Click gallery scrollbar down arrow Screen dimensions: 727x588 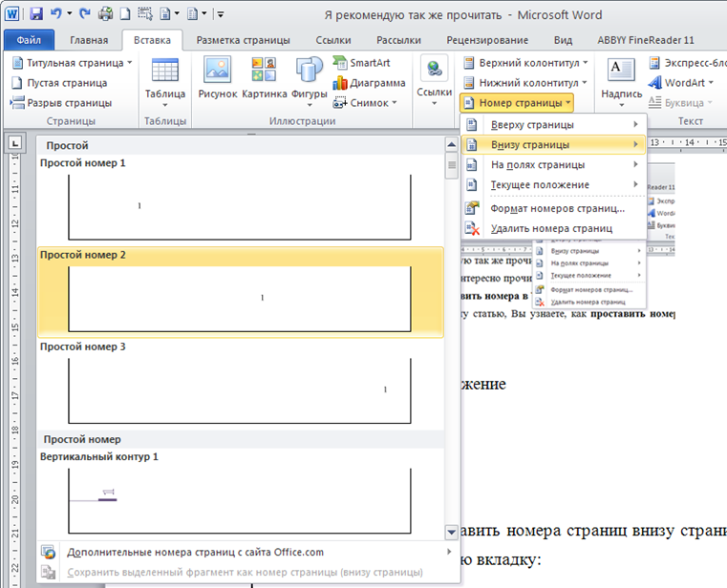pos(452,532)
